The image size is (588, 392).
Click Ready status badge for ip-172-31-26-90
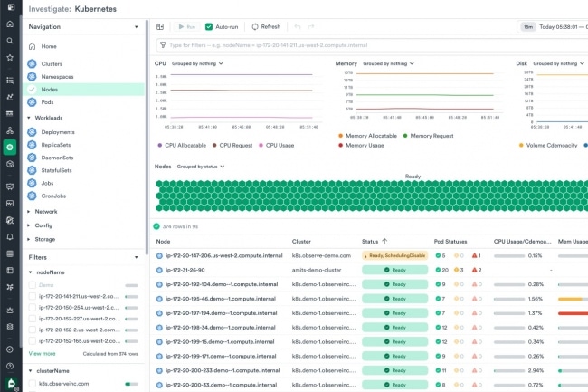[x=395, y=270]
